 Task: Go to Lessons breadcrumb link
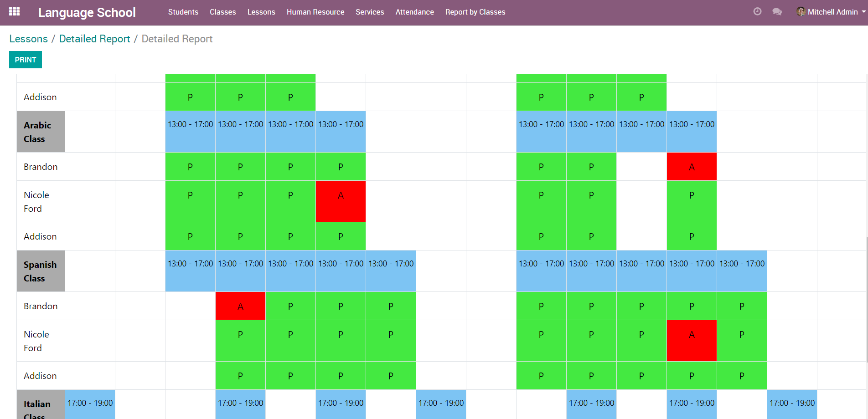pos(28,39)
